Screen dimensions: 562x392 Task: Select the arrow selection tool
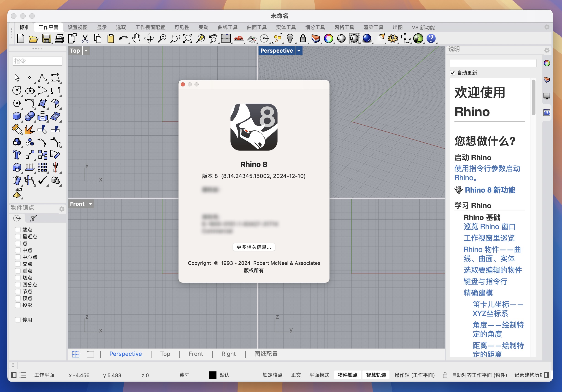click(17, 77)
